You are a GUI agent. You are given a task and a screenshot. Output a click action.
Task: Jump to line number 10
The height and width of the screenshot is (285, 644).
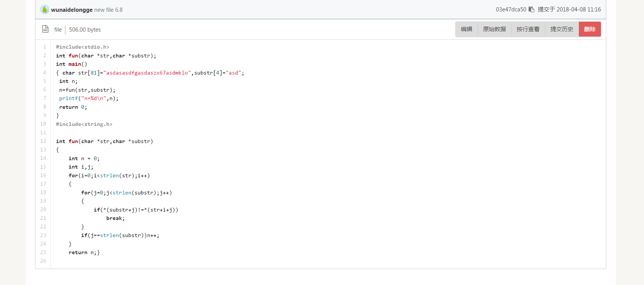click(x=43, y=124)
